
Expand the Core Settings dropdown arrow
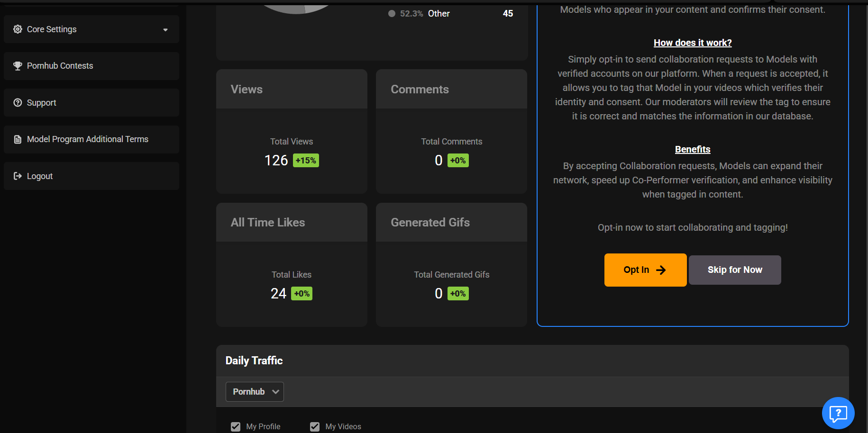pos(165,30)
